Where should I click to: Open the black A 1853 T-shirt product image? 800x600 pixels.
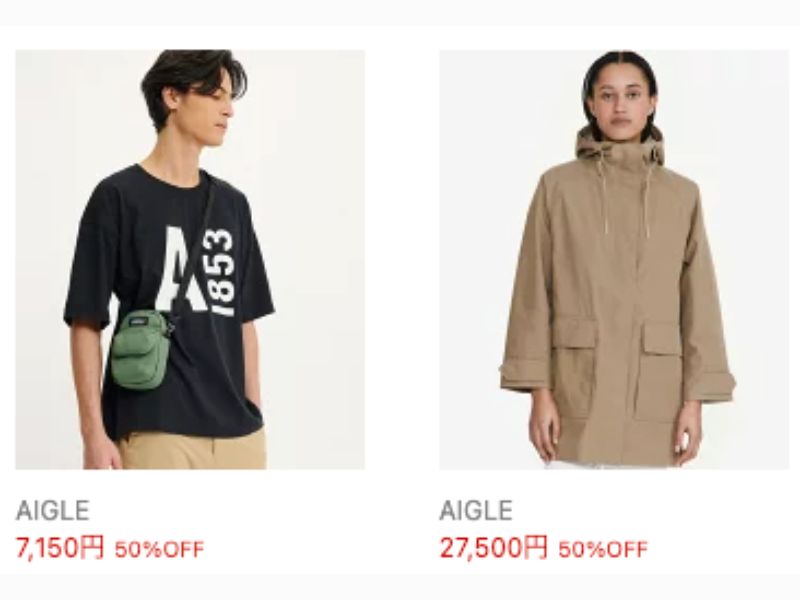point(190,259)
